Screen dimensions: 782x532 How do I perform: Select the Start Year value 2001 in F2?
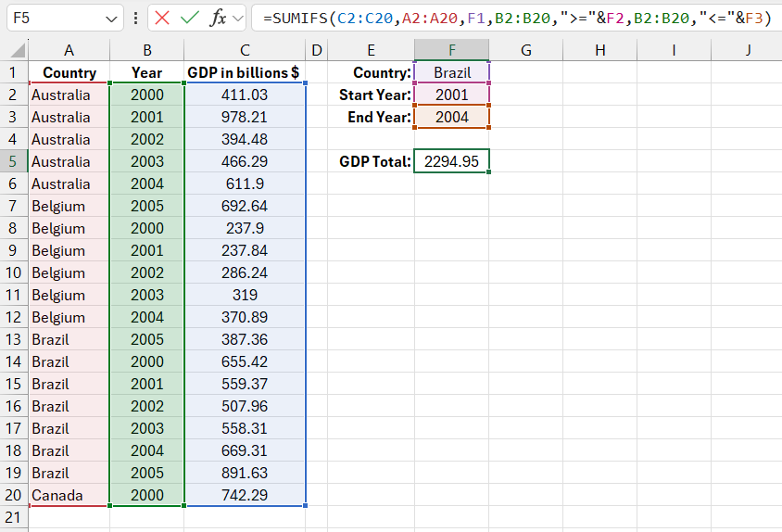tap(451, 95)
